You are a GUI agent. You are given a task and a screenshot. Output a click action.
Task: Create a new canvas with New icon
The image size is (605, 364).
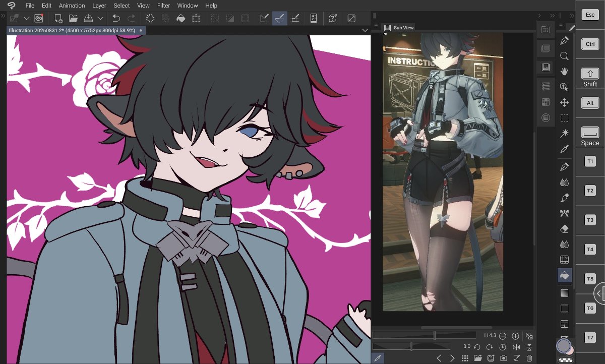click(x=58, y=18)
